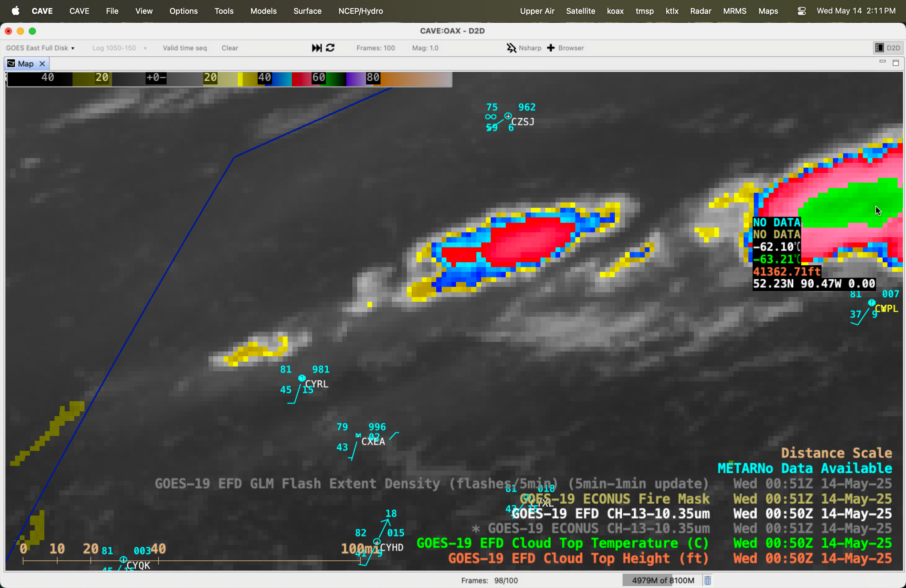Viewport: 906px width, 588px height.
Task: Click the Map tab icon
Action: pyautogui.click(x=11, y=63)
